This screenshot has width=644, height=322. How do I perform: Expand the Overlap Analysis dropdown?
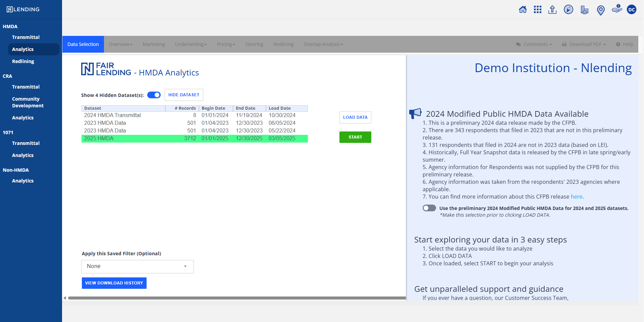[323, 44]
